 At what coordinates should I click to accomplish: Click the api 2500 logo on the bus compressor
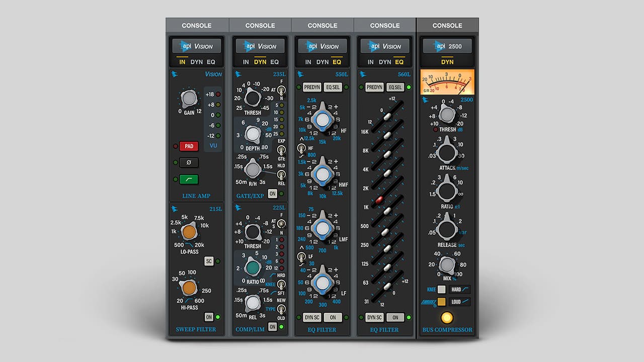[x=447, y=46]
